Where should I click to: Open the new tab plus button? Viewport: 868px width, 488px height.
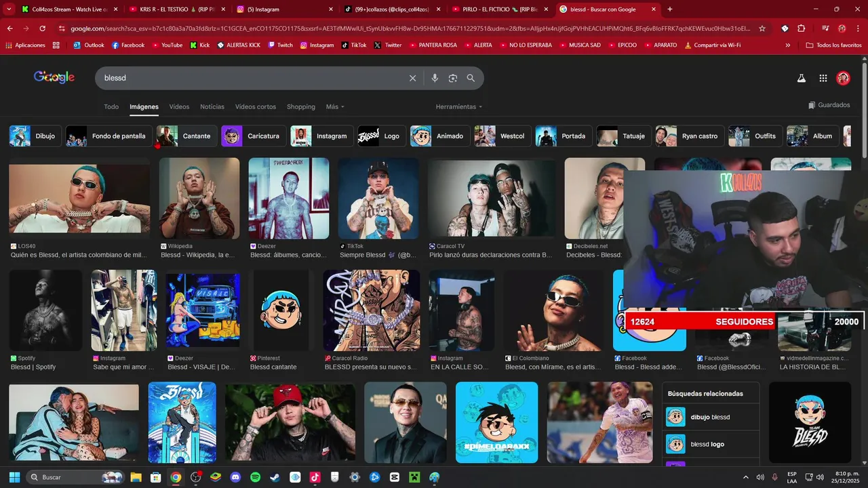(x=670, y=9)
